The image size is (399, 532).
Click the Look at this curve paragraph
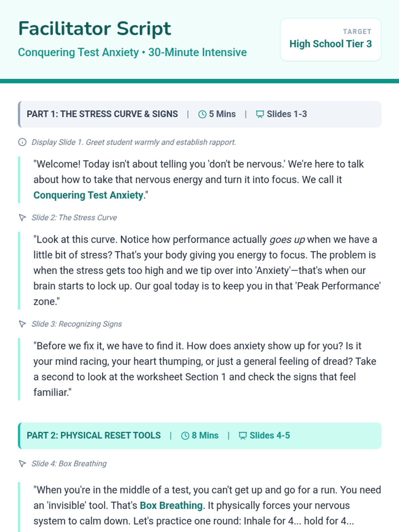199,270
